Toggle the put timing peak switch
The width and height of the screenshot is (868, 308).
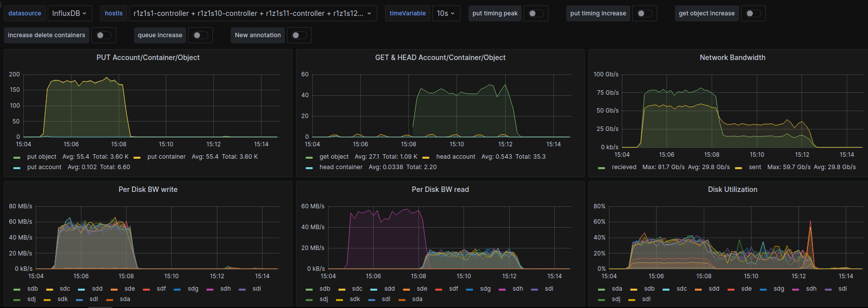(535, 13)
